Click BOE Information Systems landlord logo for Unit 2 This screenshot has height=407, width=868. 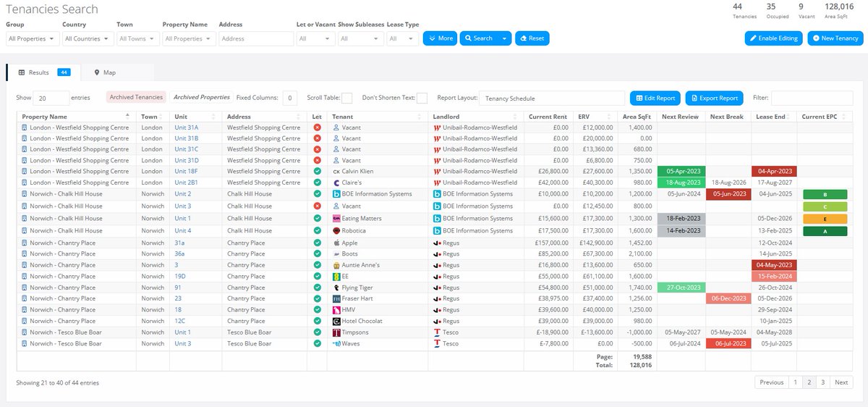(x=437, y=194)
